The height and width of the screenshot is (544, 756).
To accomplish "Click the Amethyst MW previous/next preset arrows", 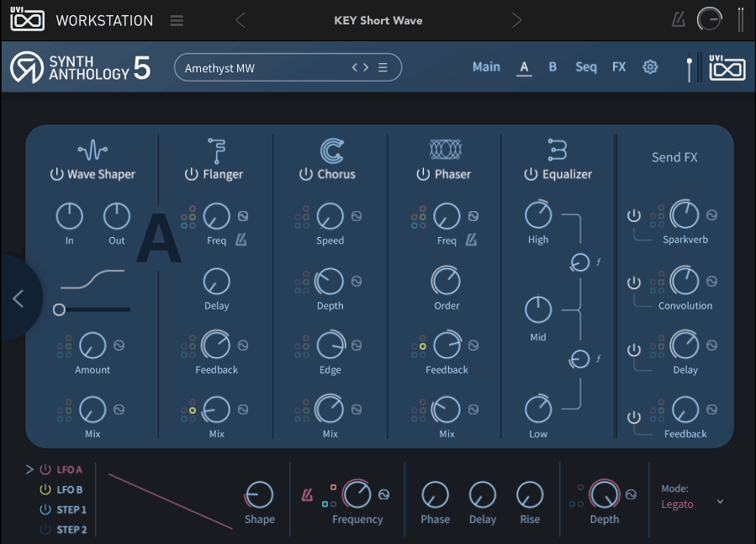I will (360, 67).
